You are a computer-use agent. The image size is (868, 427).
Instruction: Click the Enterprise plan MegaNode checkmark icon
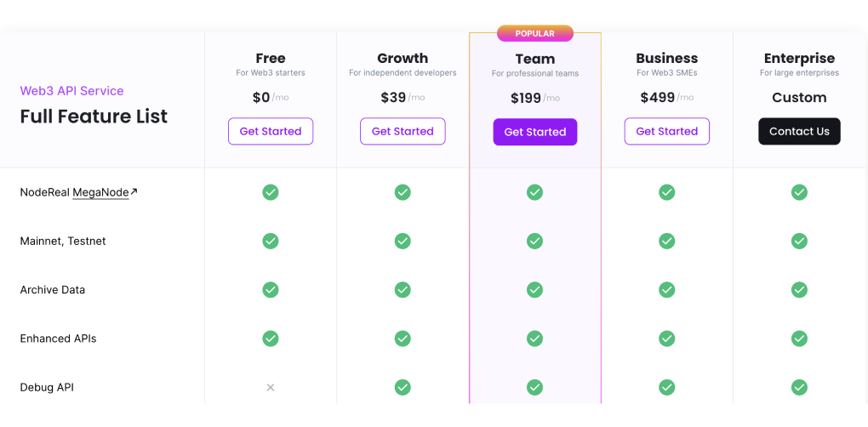[x=799, y=192]
